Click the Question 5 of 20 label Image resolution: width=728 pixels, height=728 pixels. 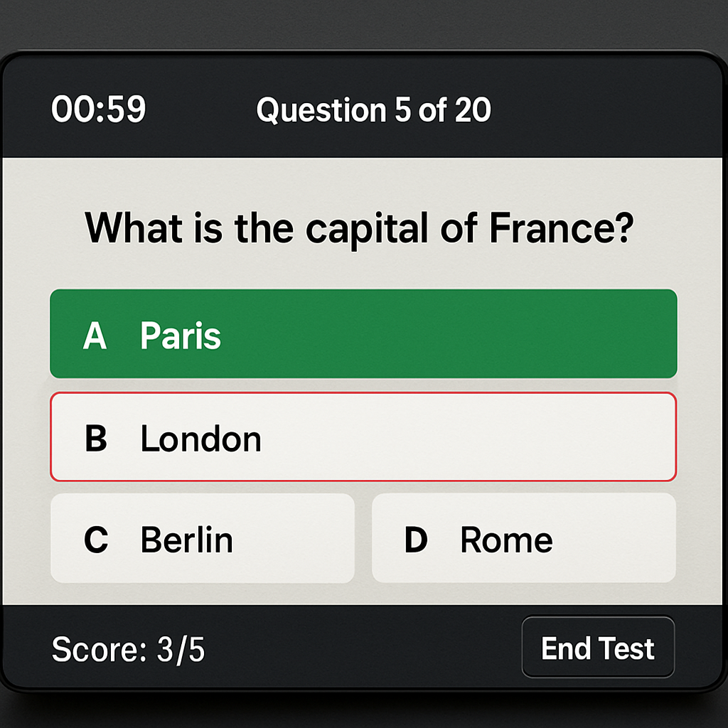(373, 110)
